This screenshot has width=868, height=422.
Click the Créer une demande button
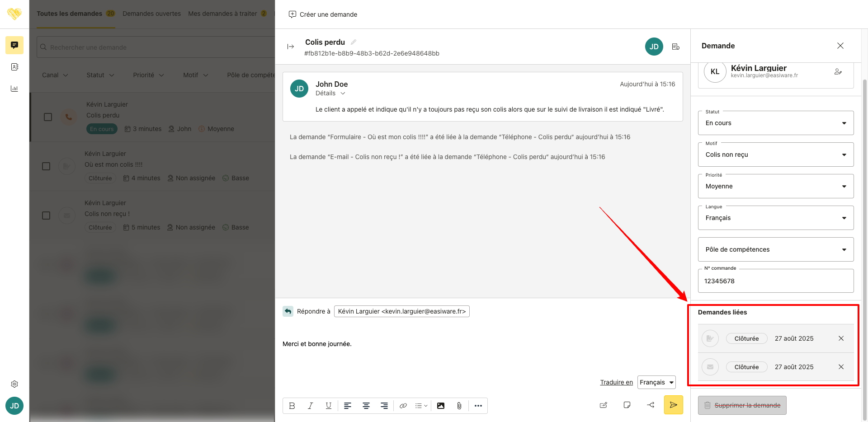[x=323, y=14]
